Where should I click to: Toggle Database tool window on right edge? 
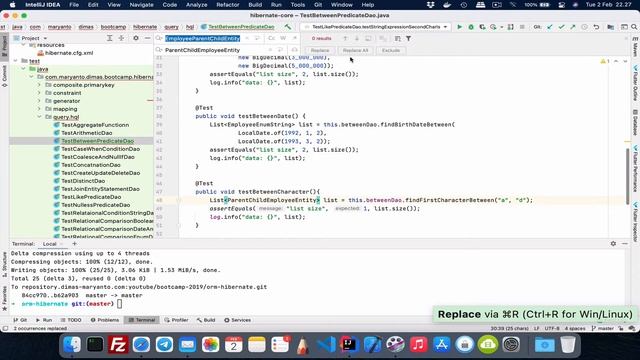(636, 122)
